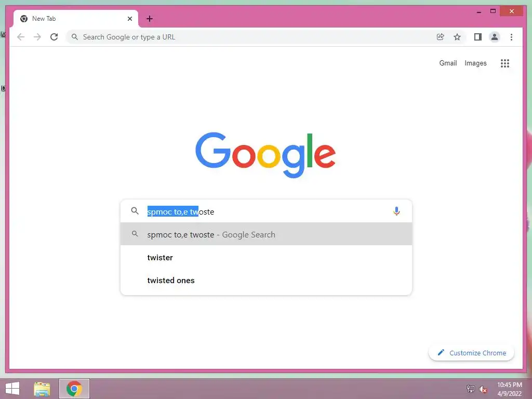Close the New Tab tab
Image resolution: width=532 pixels, height=399 pixels.
coord(129,19)
